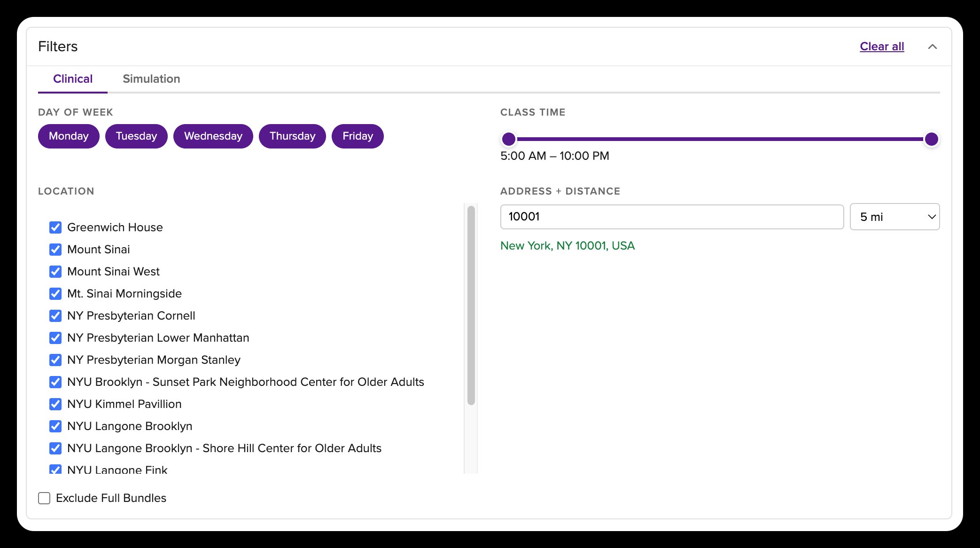Toggle the Monday day filter
This screenshot has width=980, height=548.
point(69,136)
